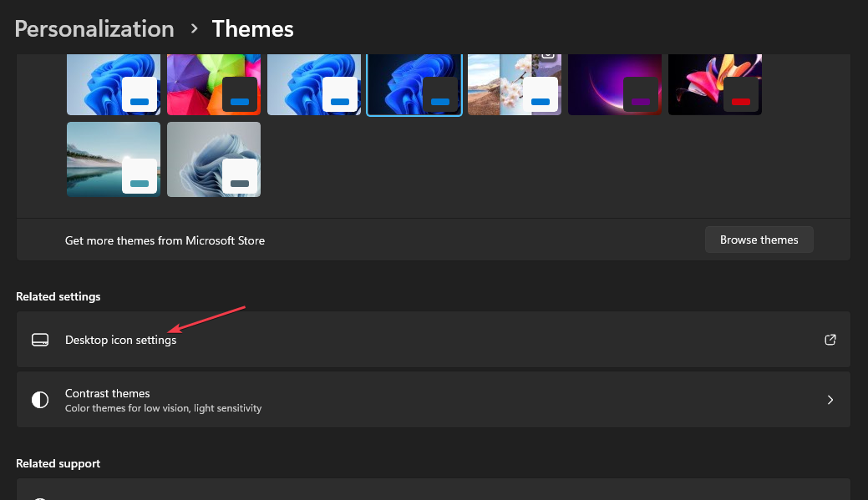Screen dimensions: 868x500
Task: Click the breadcrumb chevron after Personalization
Action: (x=194, y=28)
